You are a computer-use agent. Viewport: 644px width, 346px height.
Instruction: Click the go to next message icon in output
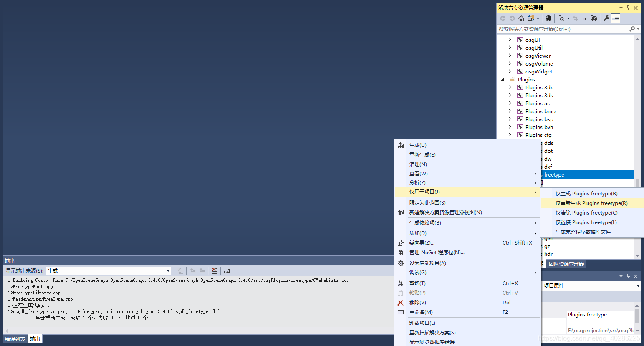point(202,271)
